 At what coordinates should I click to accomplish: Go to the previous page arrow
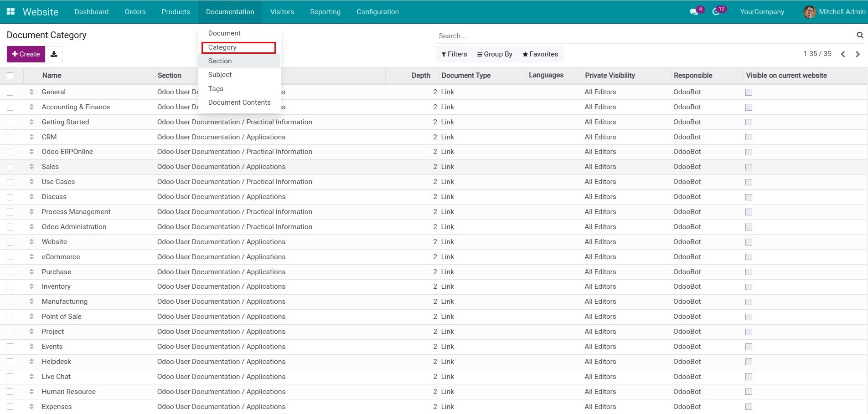coord(843,54)
